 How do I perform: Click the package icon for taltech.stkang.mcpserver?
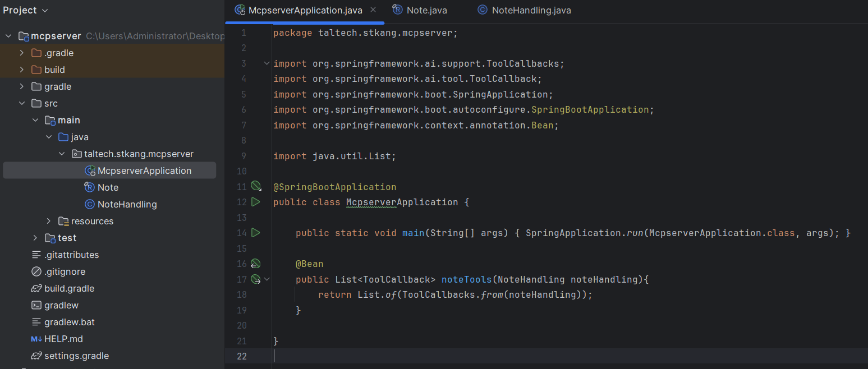coord(77,154)
